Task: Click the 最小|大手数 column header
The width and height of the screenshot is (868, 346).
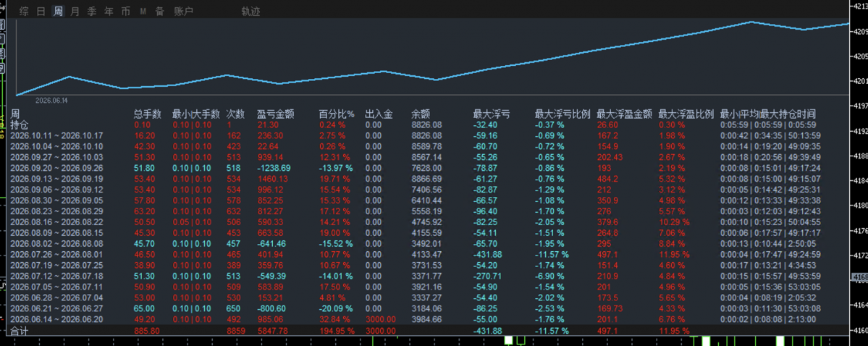Action: coord(196,114)
